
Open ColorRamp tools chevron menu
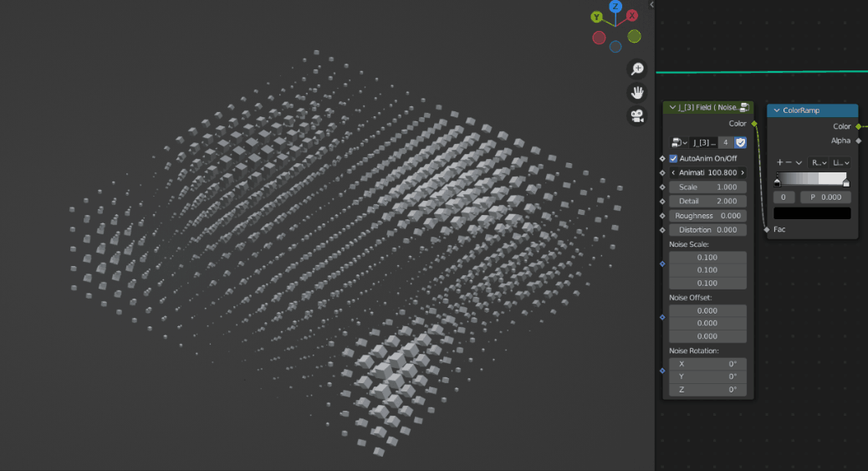pyautogui.click(x=799, y=163)
